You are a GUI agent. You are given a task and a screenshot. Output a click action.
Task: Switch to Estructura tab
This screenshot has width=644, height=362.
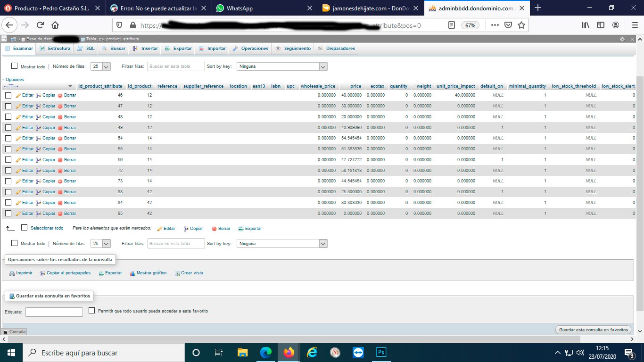[x=55, y=49]
